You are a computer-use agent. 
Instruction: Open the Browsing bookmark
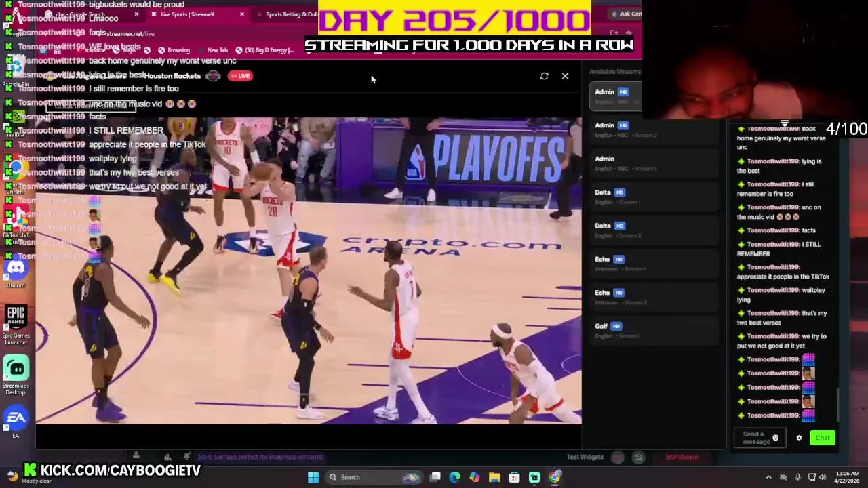(x=174, y=50)
